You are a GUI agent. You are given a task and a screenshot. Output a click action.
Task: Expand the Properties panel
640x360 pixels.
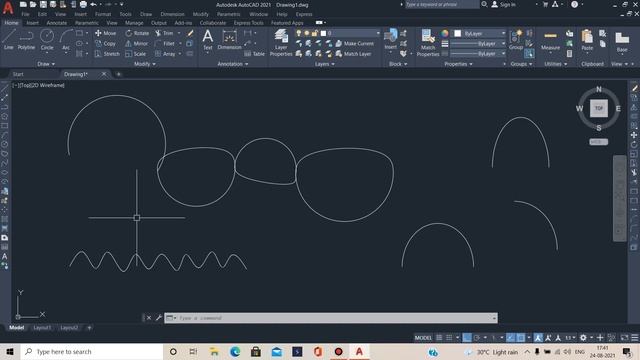tap(458, 64)
